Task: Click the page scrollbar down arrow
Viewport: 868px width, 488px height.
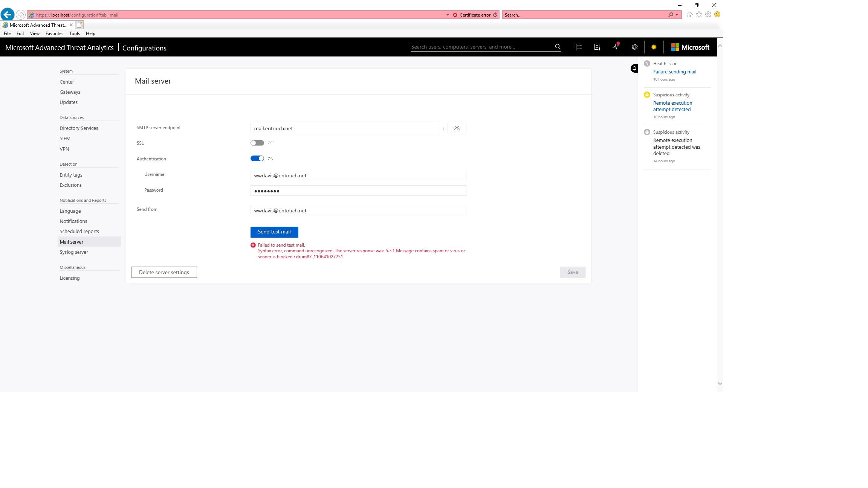Action: pos(720,384)
